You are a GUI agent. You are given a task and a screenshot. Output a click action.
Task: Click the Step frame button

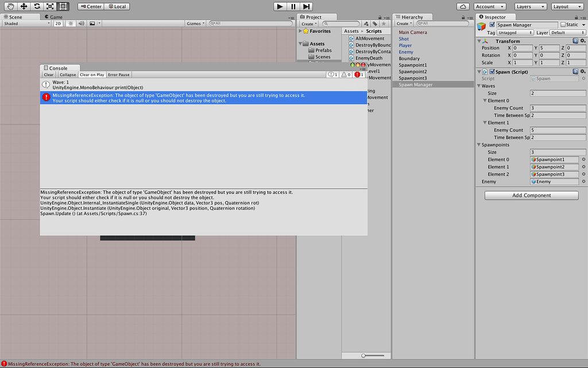click(306, 6)
